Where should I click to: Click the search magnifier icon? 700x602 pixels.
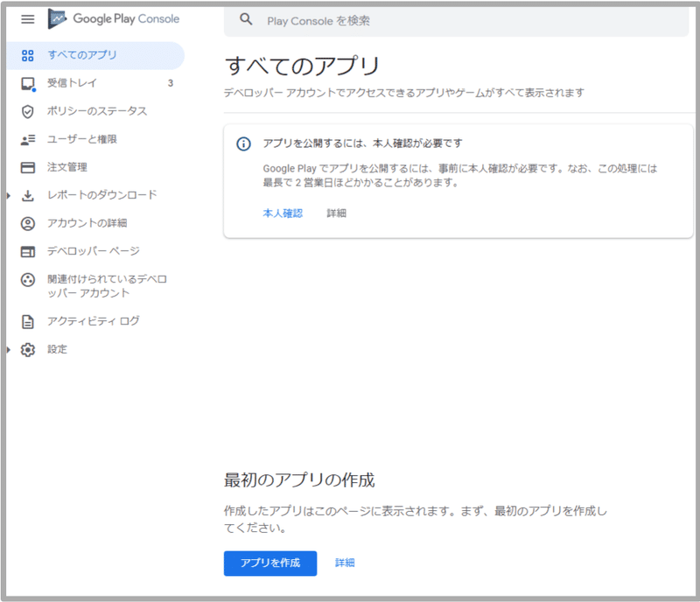pyautogui.click(x=246, y=19)
